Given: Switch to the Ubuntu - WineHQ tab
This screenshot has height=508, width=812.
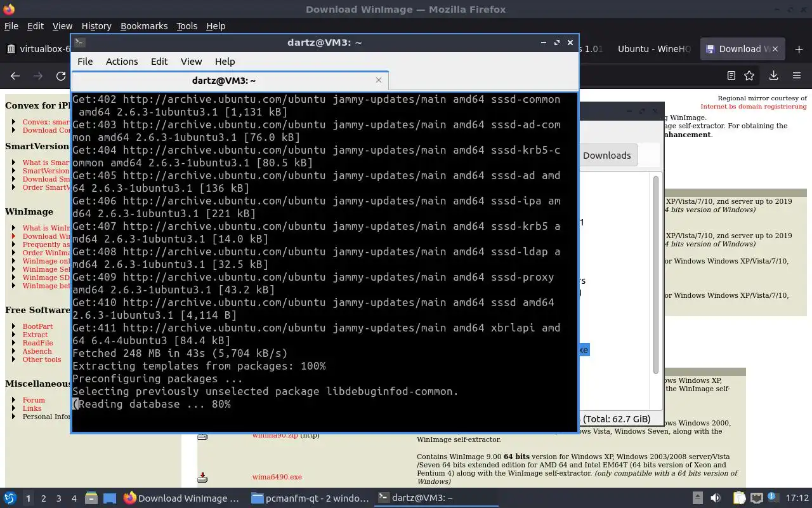Looking at the screenshot, I should 653,49.
